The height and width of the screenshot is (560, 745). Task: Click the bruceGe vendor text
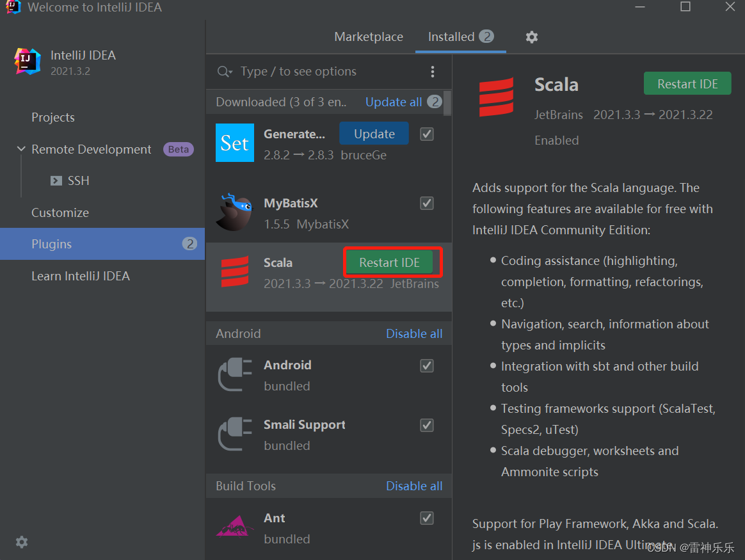[364, 156]
